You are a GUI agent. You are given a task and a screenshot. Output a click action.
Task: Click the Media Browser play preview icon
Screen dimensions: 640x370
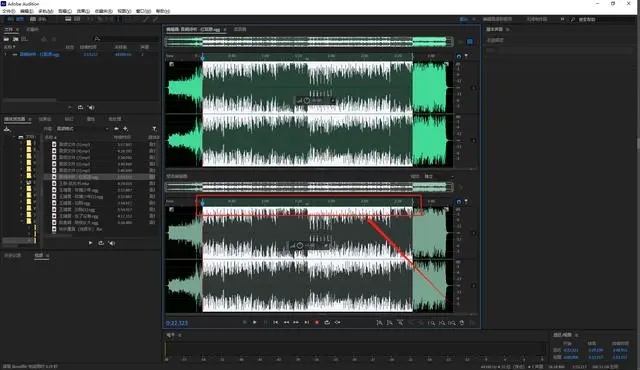pos(90,243)
